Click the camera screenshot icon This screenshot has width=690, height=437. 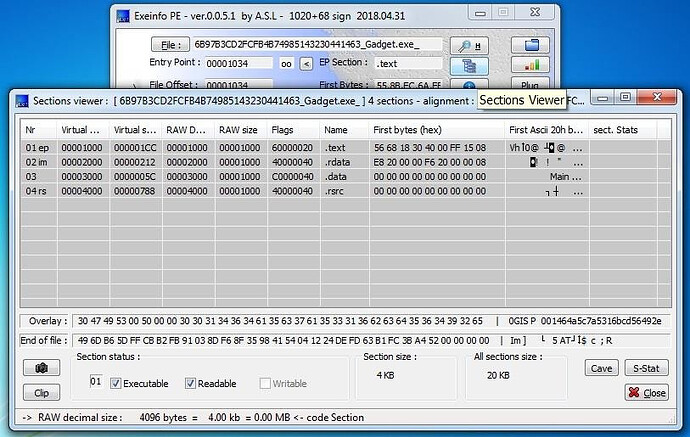41,369
